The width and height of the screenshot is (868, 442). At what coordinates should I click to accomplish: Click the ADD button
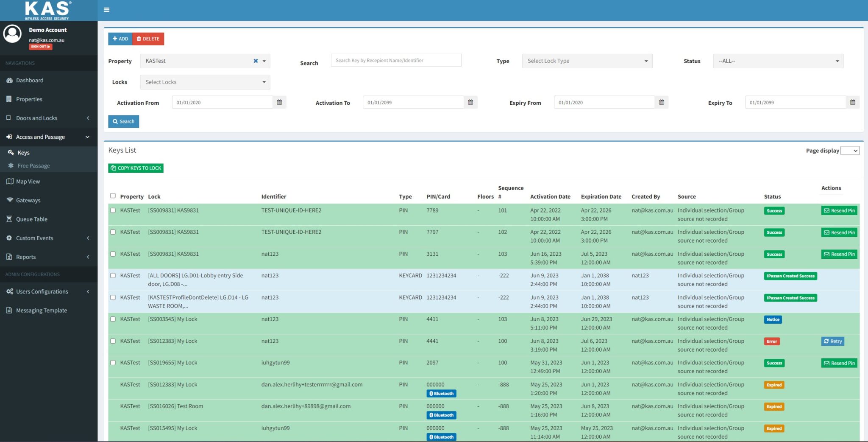[120, 39]
